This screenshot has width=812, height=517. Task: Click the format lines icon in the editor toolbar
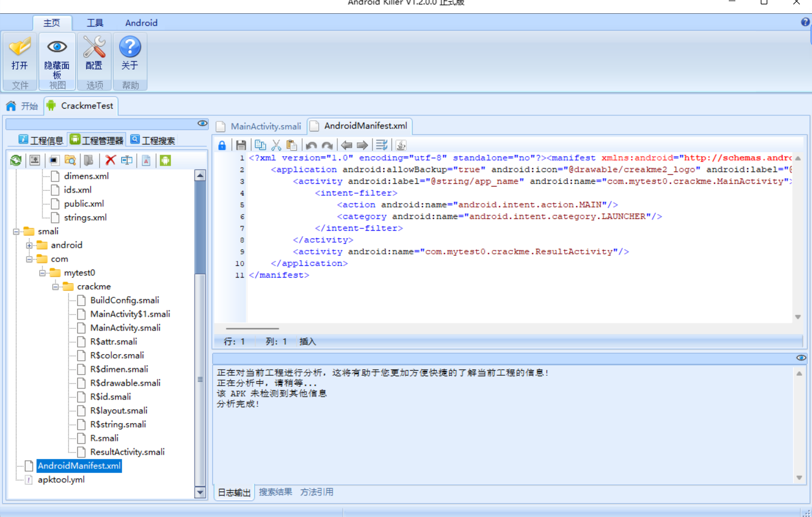coord(381,145)
